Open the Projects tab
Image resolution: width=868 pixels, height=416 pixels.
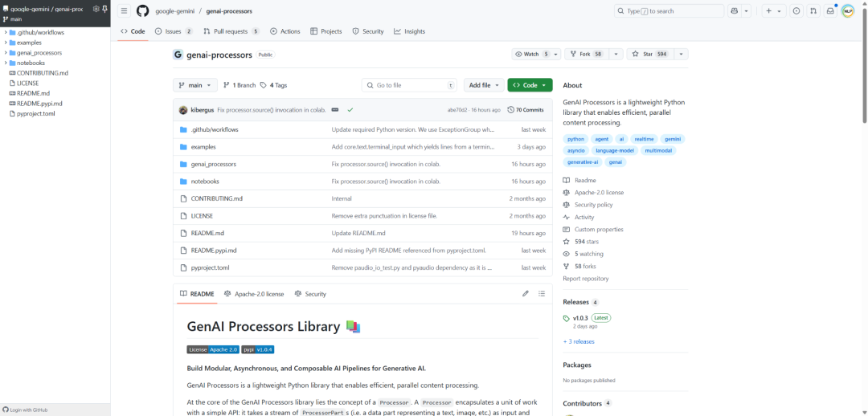tap(326, 31)
